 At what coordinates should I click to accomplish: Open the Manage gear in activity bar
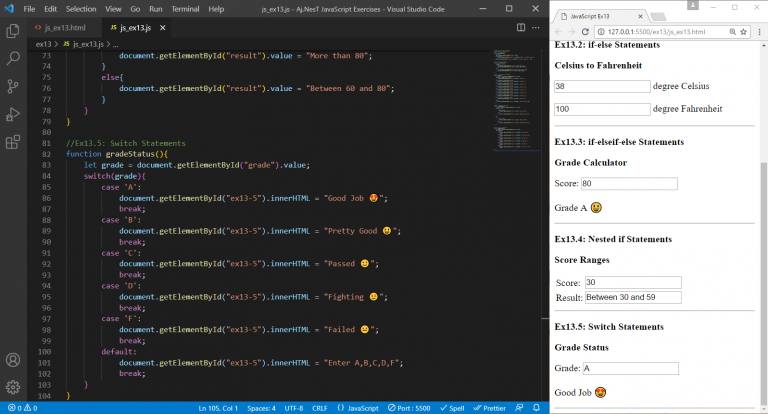click(x=13, y=386)
